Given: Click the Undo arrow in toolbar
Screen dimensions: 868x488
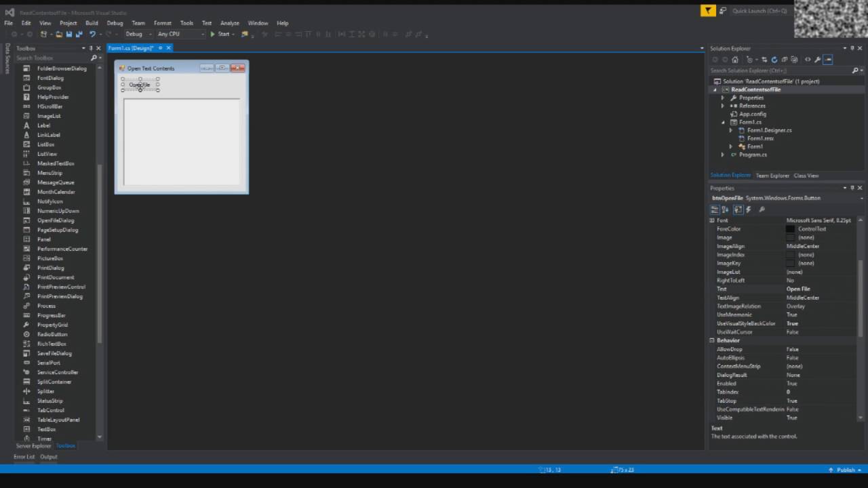Looking at the screenshot, I should 92,34.
